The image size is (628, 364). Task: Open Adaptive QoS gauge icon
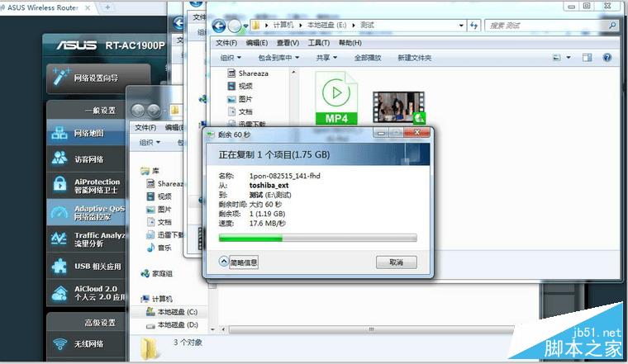59,212
